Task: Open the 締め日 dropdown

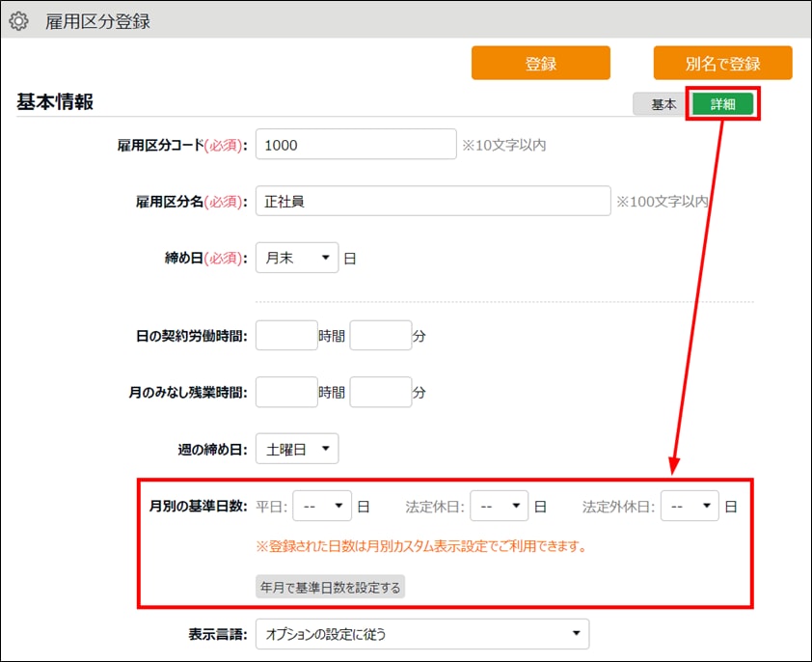Action: (297, 259)
